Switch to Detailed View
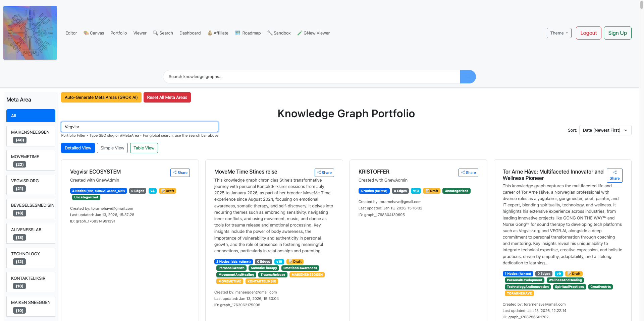This screenshot has height=321, width=644. coord(78,148)
